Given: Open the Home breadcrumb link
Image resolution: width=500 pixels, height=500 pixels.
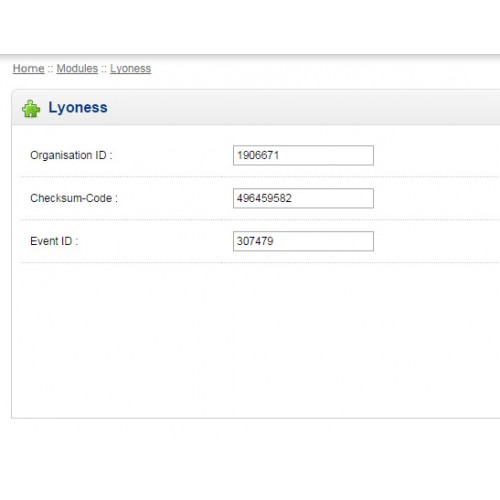Looking at the screenshot, I should [28, 69].
